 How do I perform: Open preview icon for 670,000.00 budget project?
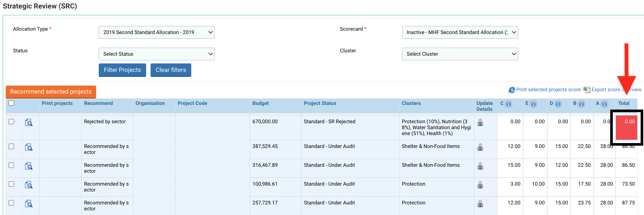[29, 122]
